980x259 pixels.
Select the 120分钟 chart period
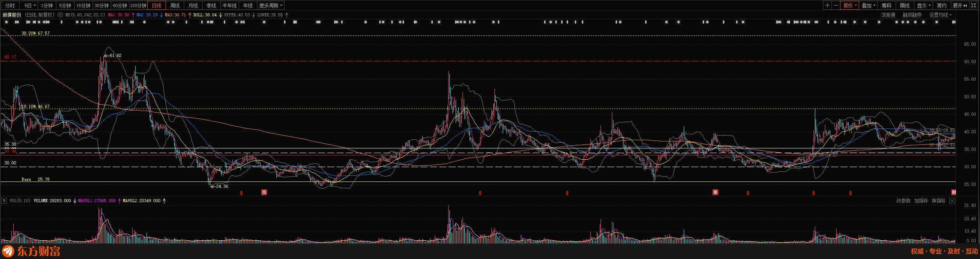[x=138, y=5]
